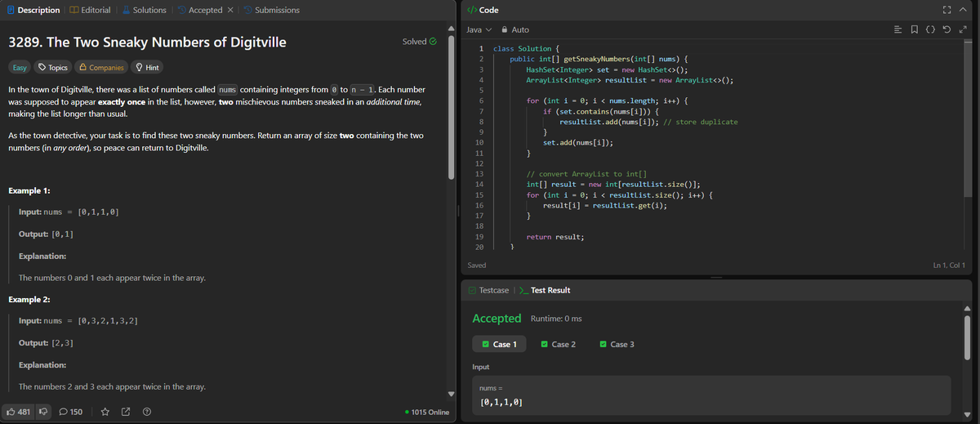Click Ln 1, Col 1 status
The height and width of the screenshot is (424, 980).
949,265
